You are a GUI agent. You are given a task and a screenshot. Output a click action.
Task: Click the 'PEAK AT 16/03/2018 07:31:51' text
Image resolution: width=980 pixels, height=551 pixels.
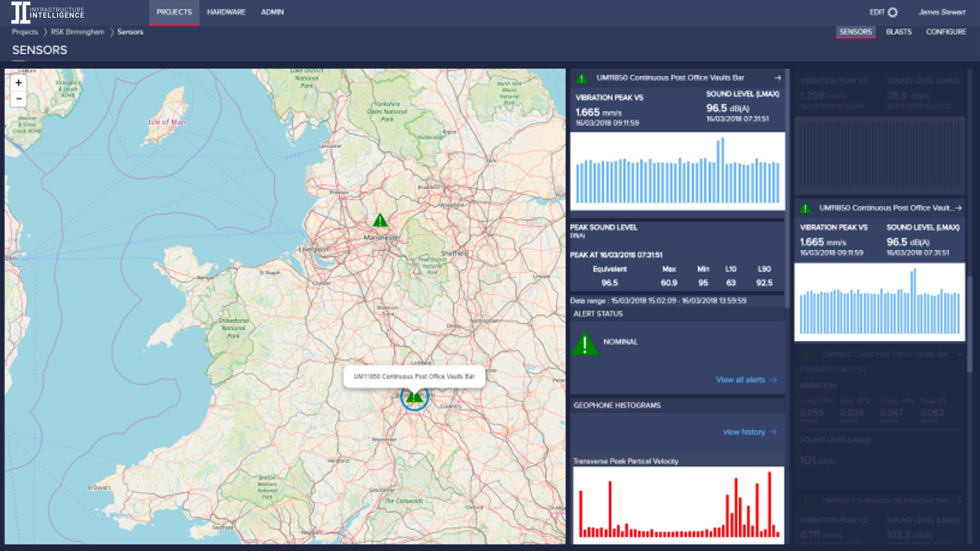(616, 255)
